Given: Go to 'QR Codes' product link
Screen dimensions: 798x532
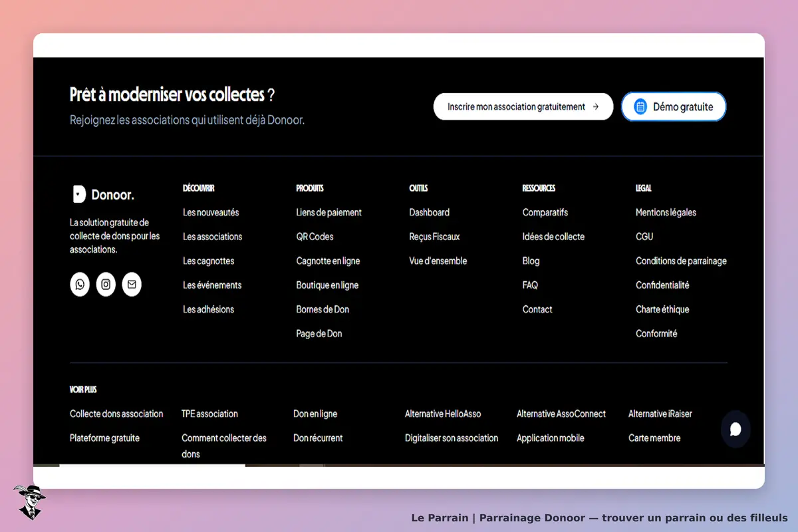Looking at the screenshot, I should point(315,237).
